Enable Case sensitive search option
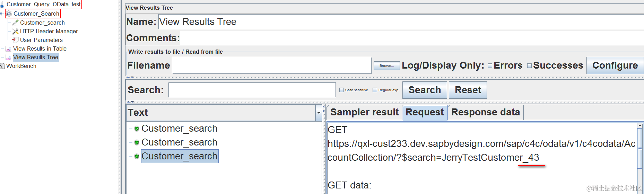 click(341, 90)
